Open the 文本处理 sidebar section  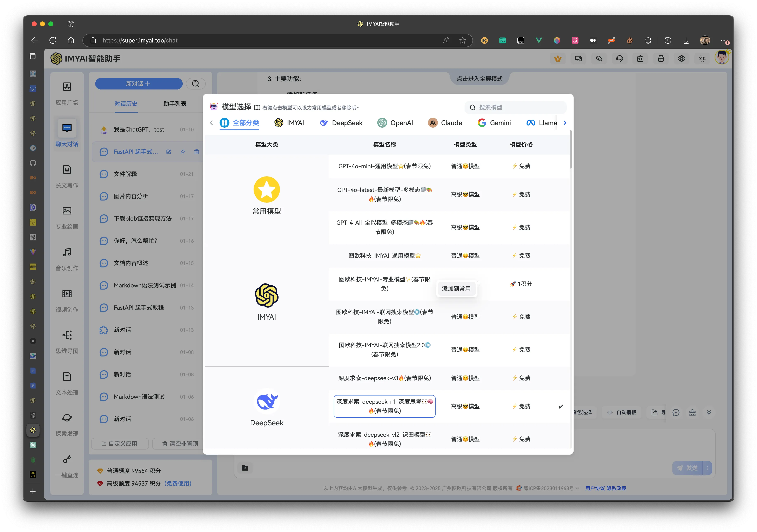pyautogui.click(x=67, y=384)
